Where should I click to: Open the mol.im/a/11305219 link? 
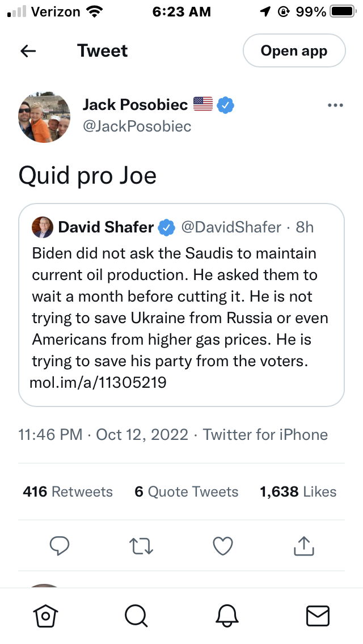pyautogui.click(x=98, y=383)
